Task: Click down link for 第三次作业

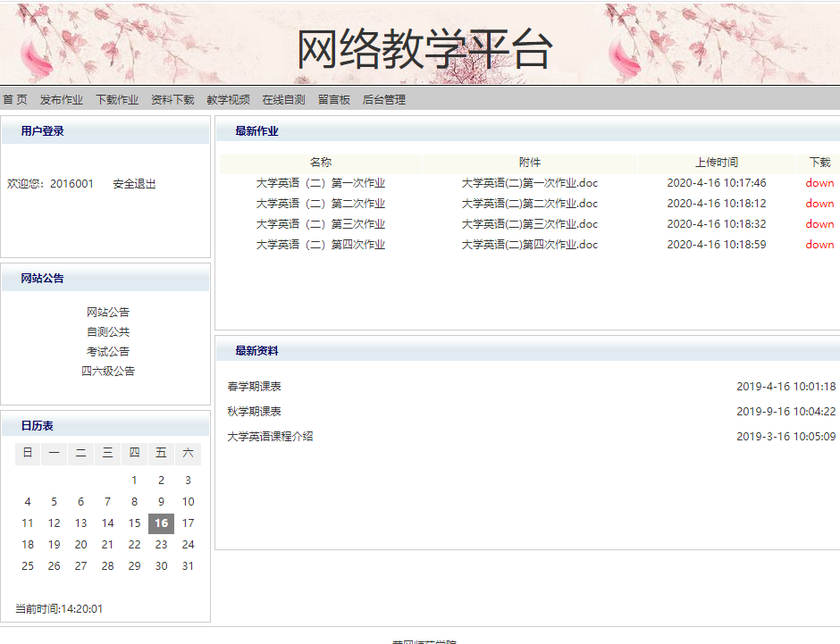Action: pos(819,224)
